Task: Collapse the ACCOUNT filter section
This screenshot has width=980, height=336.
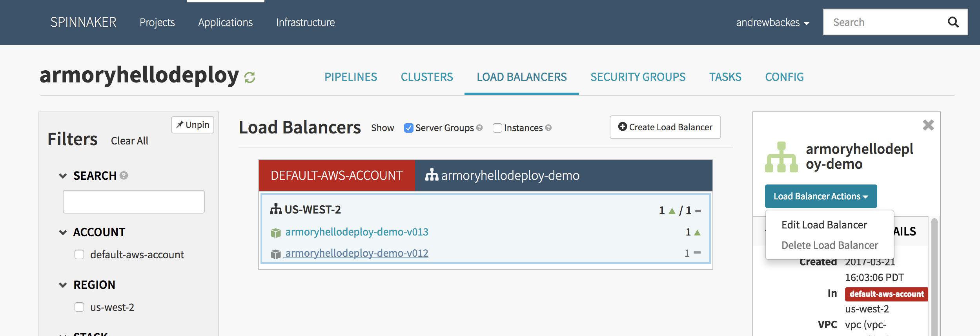Action: coord(63,232)
